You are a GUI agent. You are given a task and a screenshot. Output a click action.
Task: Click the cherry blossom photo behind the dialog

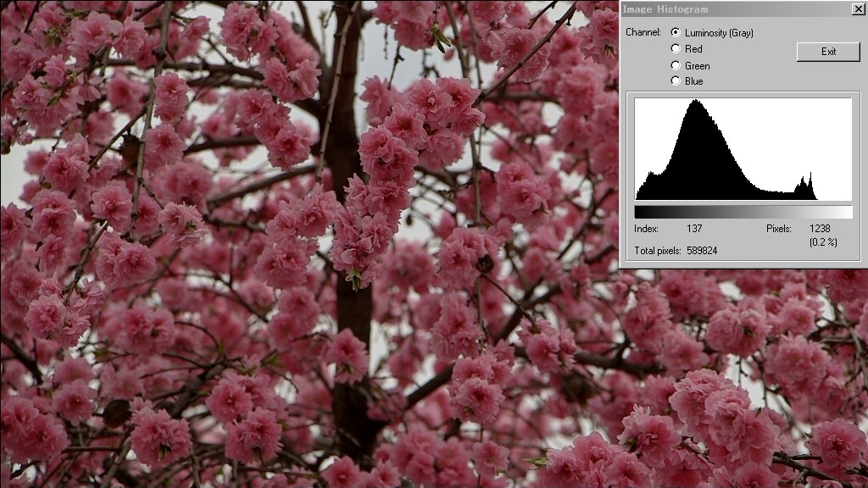click(x=310, y=243)
